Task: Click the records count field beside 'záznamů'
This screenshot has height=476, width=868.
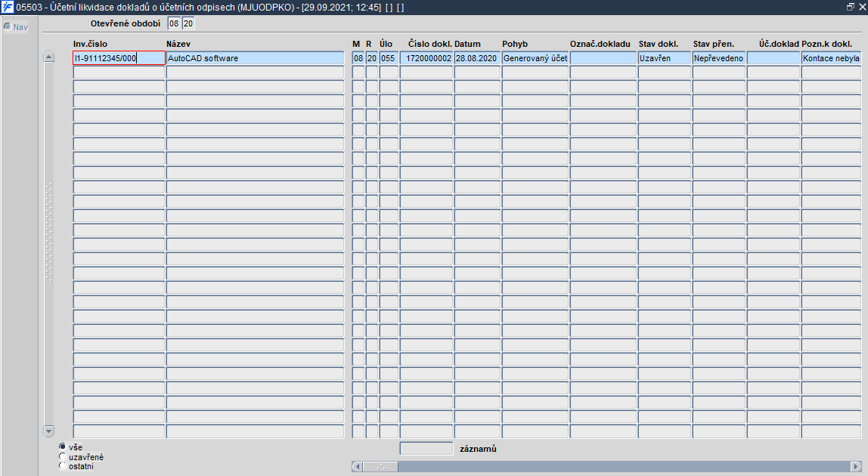Action: (x=426, y=448)
